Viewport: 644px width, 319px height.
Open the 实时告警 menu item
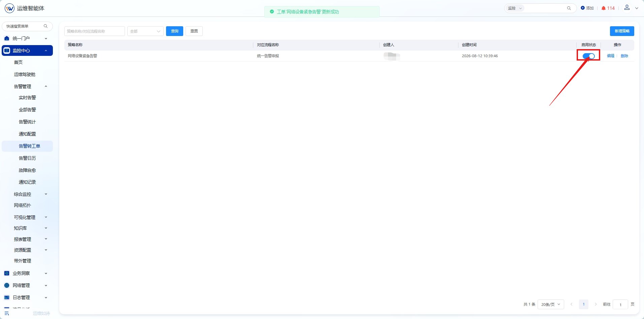(x=27, y=98)
